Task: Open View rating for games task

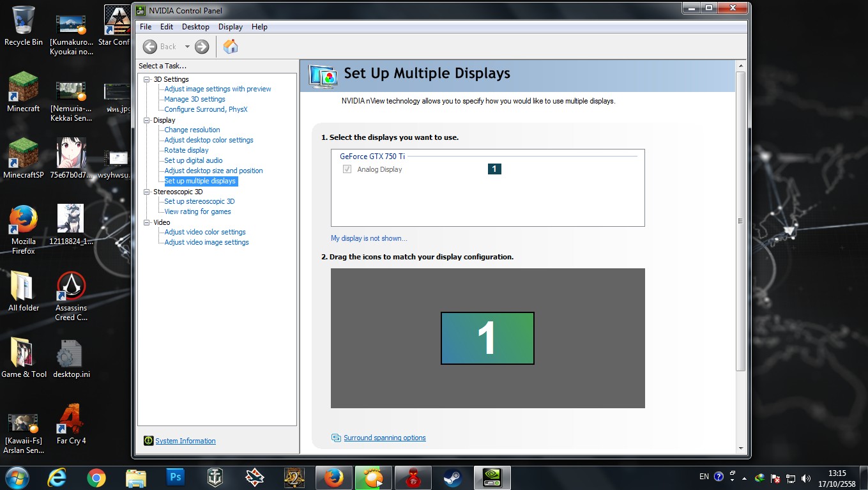Action: click(197, 211)
